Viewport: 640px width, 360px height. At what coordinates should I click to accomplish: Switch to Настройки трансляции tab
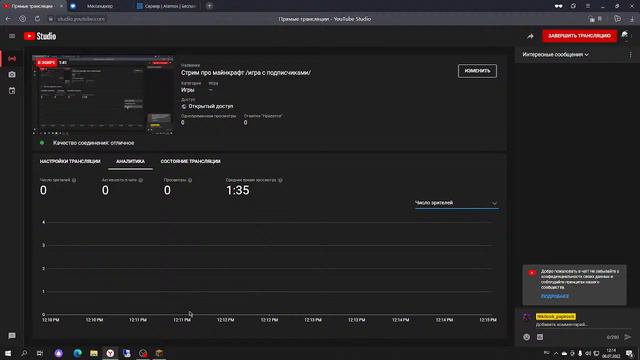click(x=70, y=162)
